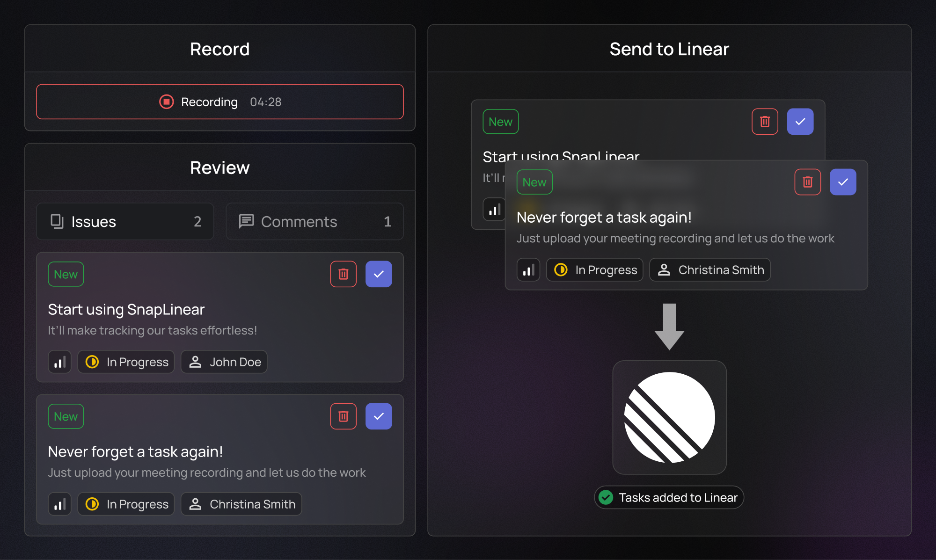Open priority icon on the back Send to Linear card

(494, 209)
